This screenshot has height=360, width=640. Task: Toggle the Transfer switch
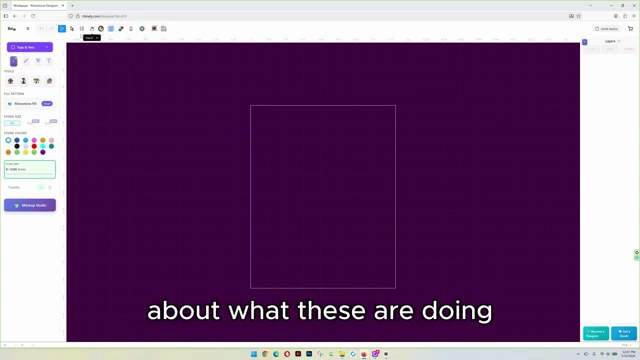pos(41,187)
